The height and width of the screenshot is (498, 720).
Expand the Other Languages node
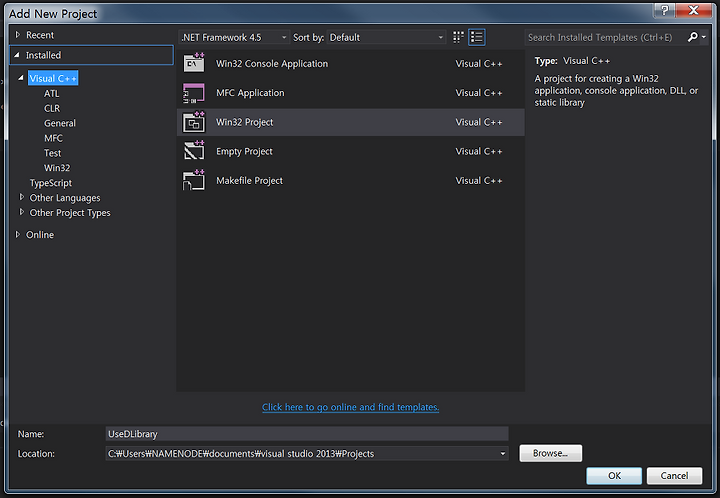point(21,197)
